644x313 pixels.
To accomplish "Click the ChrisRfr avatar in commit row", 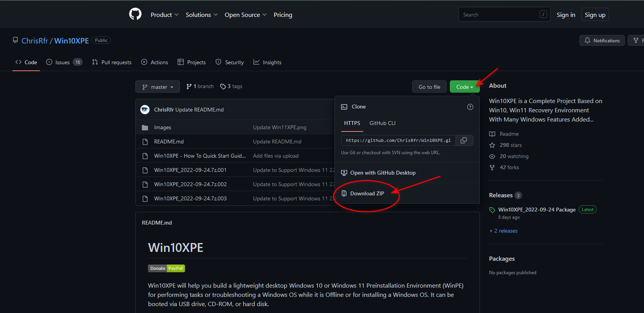I will (145, 109).
